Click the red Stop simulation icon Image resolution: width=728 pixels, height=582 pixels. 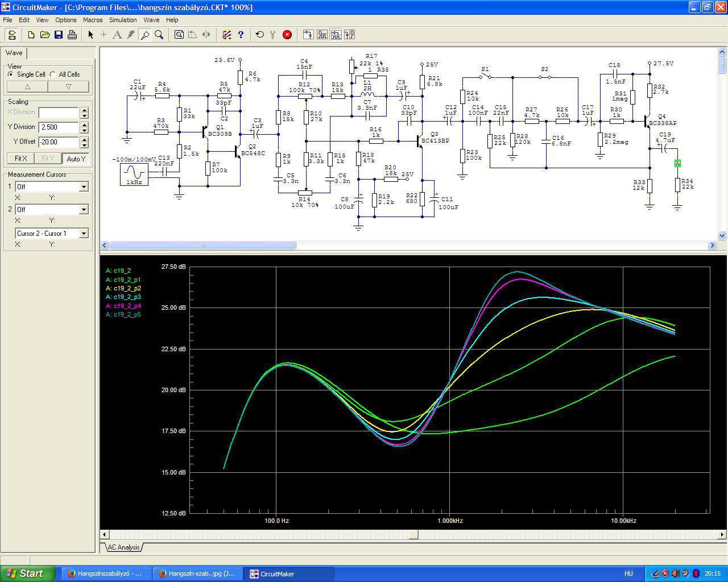tap(287, 35)
